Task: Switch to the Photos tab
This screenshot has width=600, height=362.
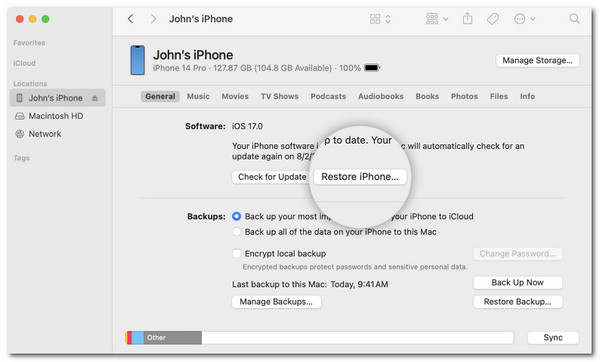Action: [x=464, y=96]
